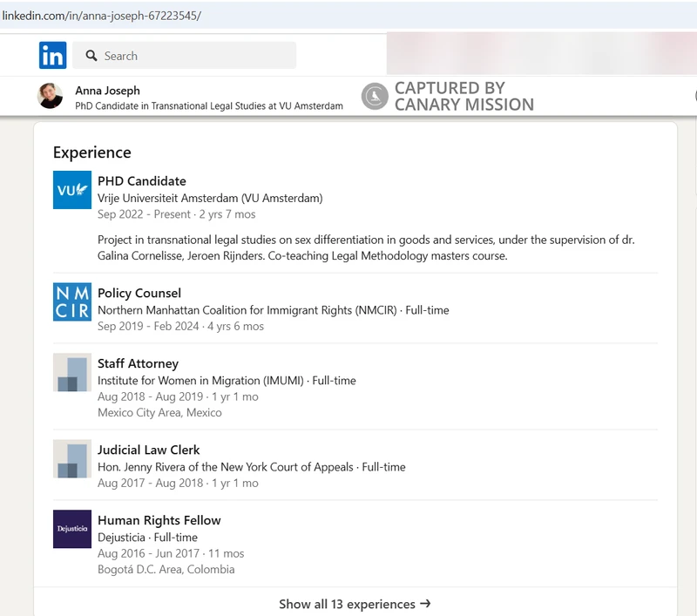Screen dimensions: 697x616
Task: Open the Judicial Law Clerk placeholder logo
Action: tap(72, 458)
